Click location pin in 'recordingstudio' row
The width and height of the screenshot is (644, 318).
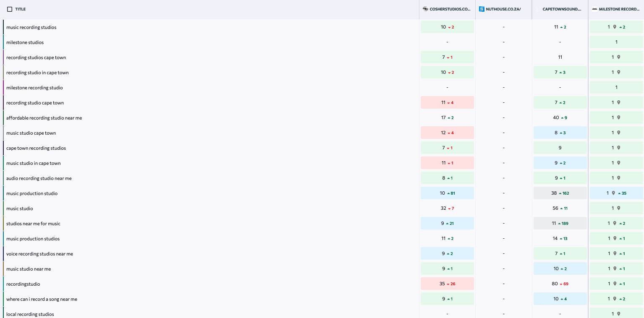615,284
